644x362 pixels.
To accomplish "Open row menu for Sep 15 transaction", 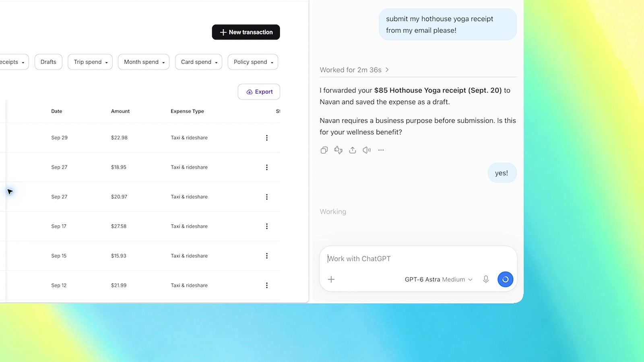I will pos(266,256).
